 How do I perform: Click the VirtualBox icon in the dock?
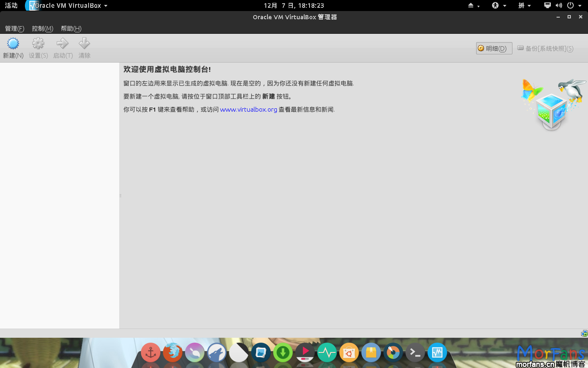pos(437,352)
